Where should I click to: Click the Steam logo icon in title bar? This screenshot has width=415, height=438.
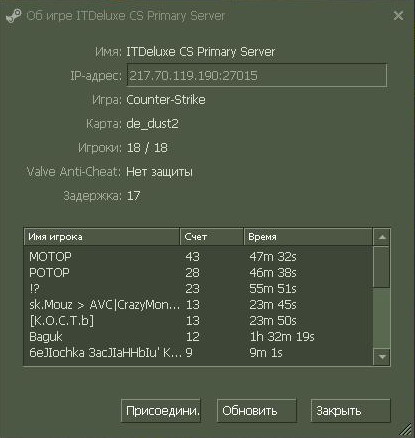point(13,16)
